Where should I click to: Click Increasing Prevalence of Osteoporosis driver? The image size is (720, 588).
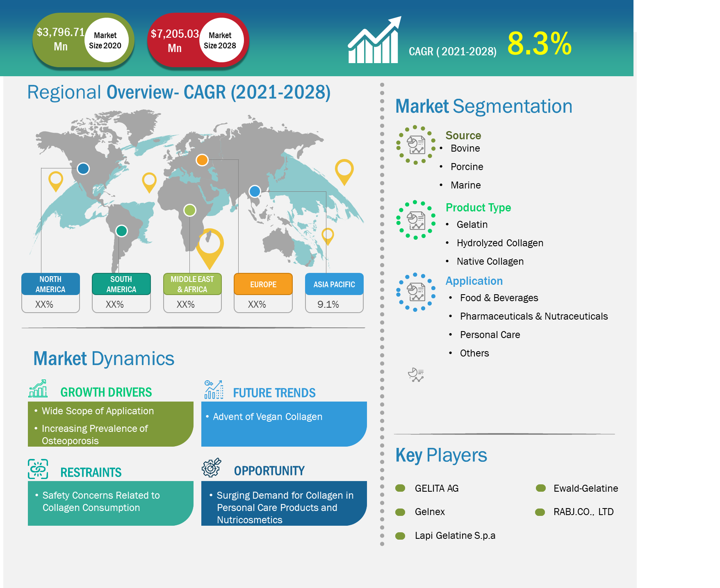[95, 434]
